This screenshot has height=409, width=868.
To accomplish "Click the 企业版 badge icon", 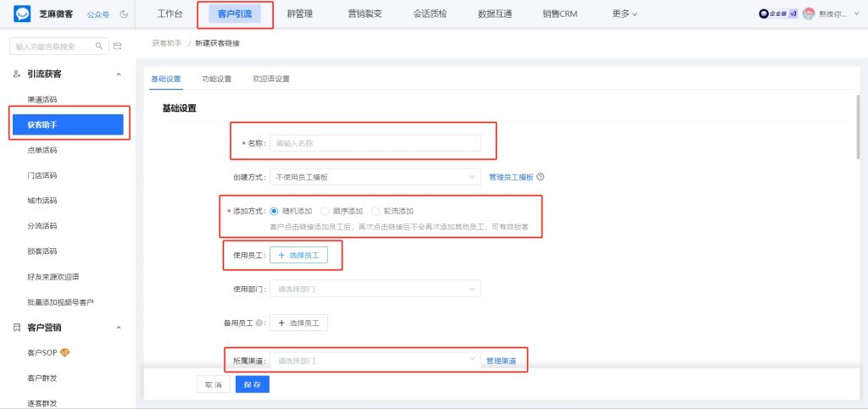I will pos(778,14).
